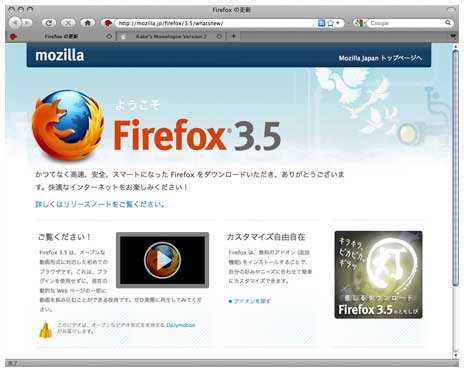Click the 'ご覧ください！' heading
Image resolution: width=464 pixels, height=372 pixels.
click(64, 237)
